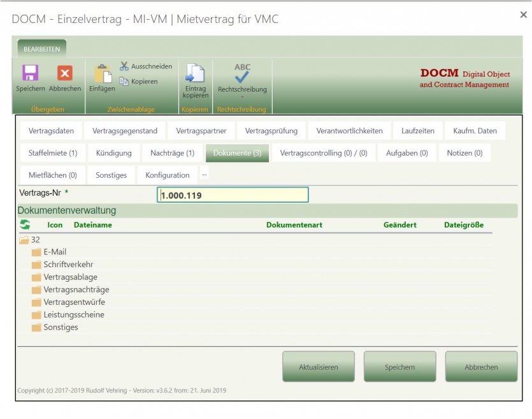The width and height of the screenshot is (532, 419).
Task: Click the red Abbrechen X icon in ribbon
Action: tap(64, 73)
